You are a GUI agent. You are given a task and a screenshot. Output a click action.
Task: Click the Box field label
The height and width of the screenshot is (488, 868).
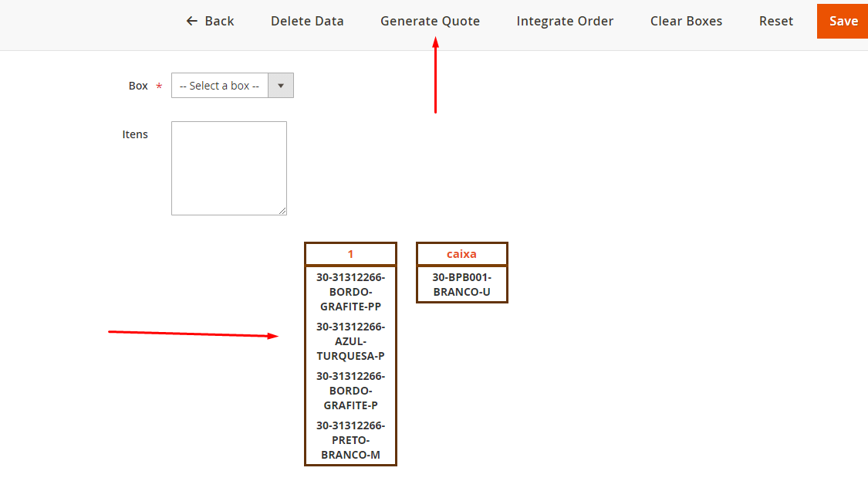(x=138, y=86)
